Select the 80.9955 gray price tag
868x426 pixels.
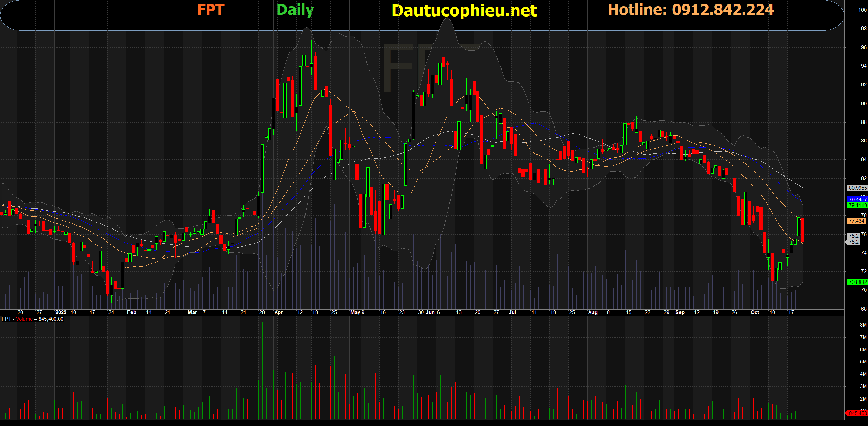coord(857,188)
